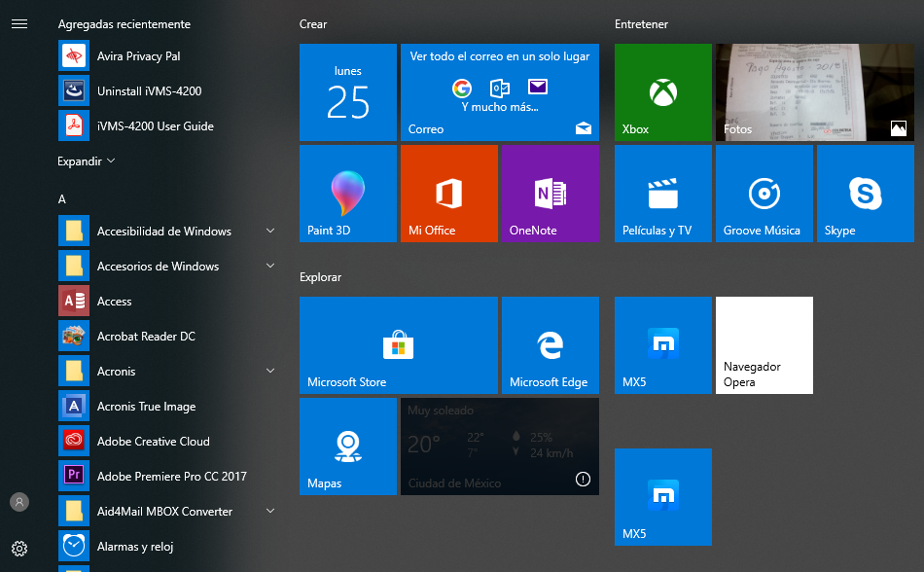Click the Settings gear icon
This screenshot has height=572, width=924.
coord(19,548)
